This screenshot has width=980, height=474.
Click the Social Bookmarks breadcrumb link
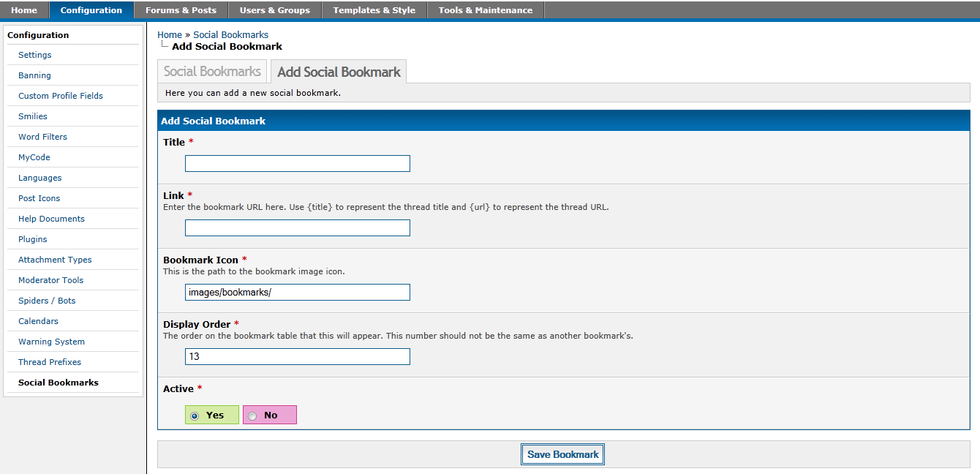pyautogui.click(x=230, y=34)
